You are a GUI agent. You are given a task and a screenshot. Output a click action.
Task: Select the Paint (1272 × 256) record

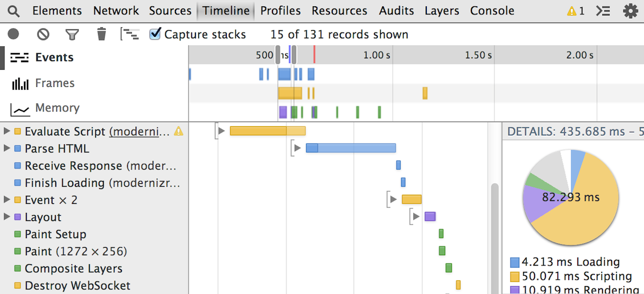click(x=76, y=251)
